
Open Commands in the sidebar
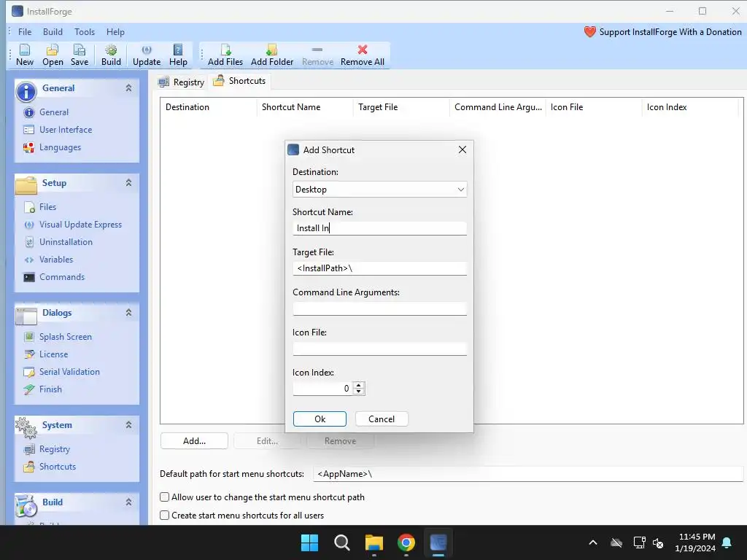pos(62,277)
